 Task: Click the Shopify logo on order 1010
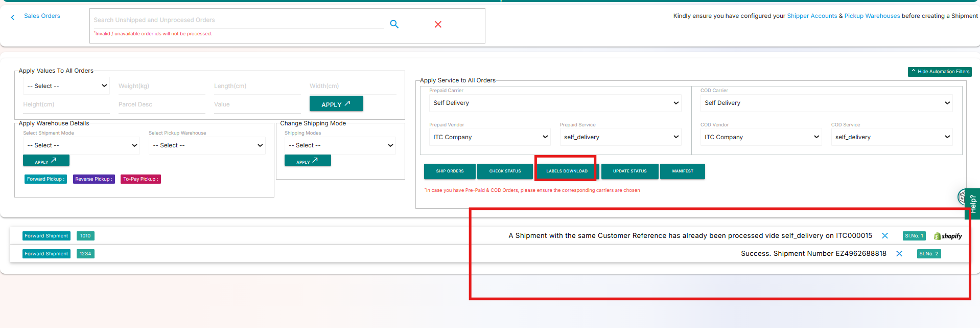click(948, 236)
